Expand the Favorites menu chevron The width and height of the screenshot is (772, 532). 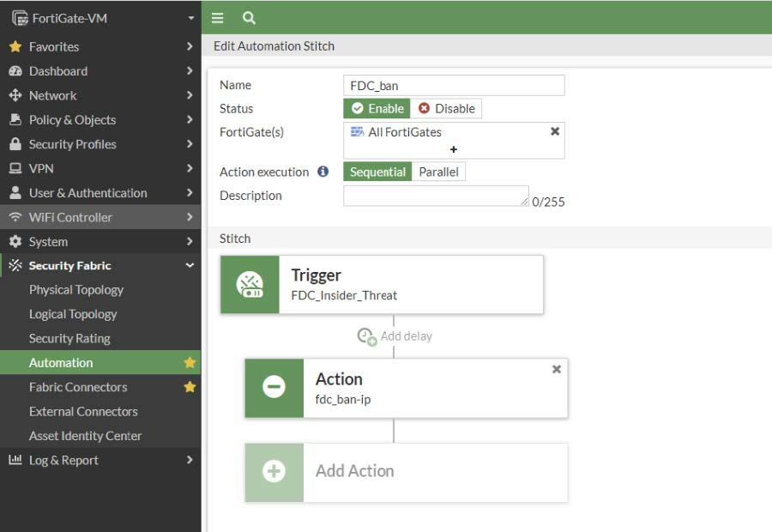pyautogui.click(x=190, y=46)
